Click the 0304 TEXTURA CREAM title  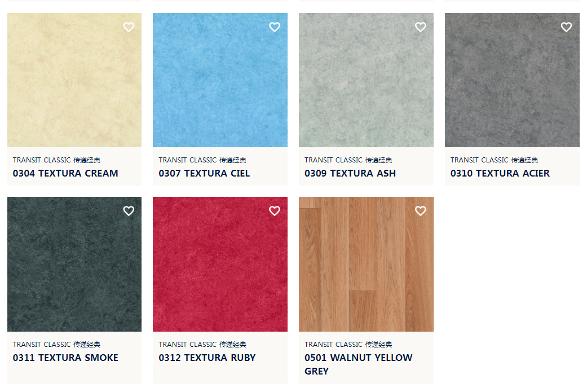[65, 173]
